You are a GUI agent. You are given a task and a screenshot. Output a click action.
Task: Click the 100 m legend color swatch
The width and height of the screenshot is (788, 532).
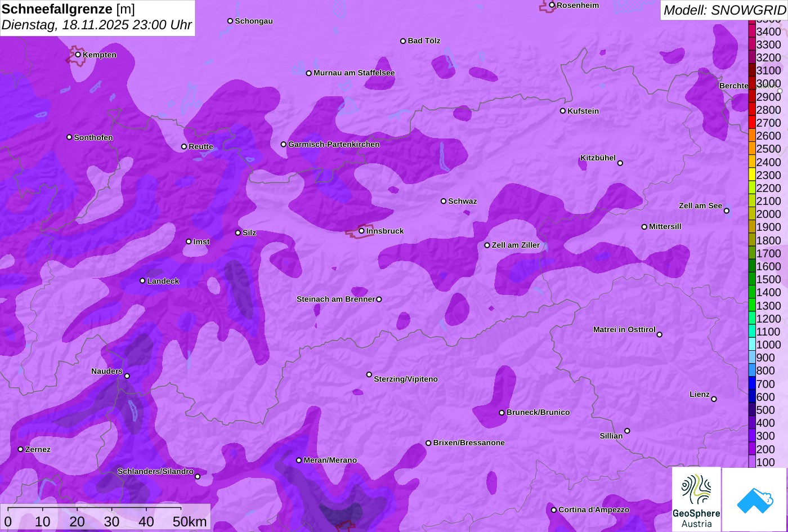[751, 462]
